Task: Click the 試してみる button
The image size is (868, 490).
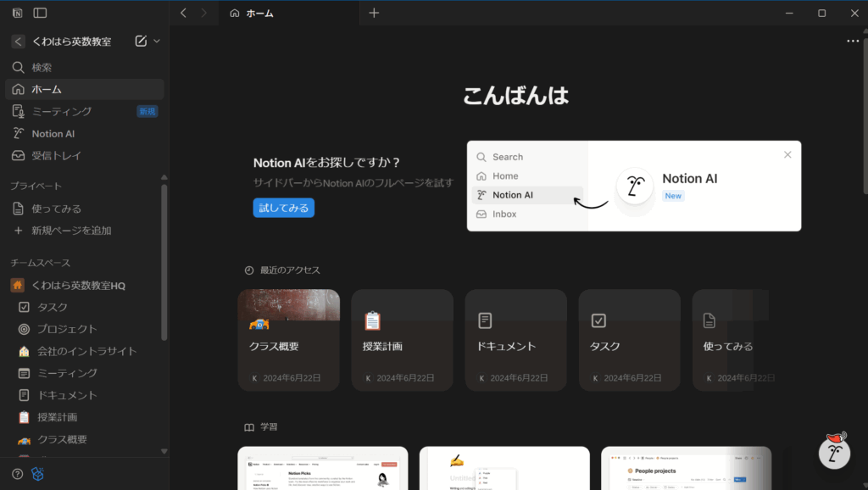Action: pyautogui.click(x=283, y=208)
